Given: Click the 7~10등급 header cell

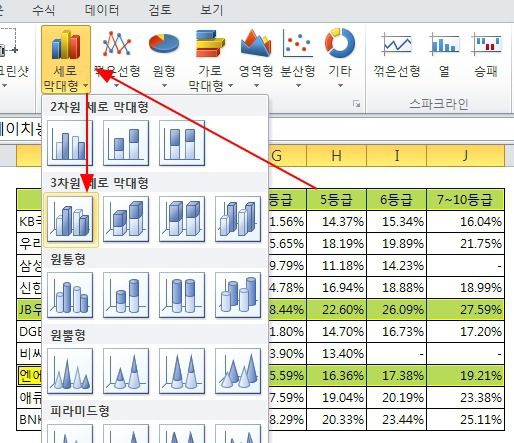Looking at the screenshot, I should click(x=465, y=199).
